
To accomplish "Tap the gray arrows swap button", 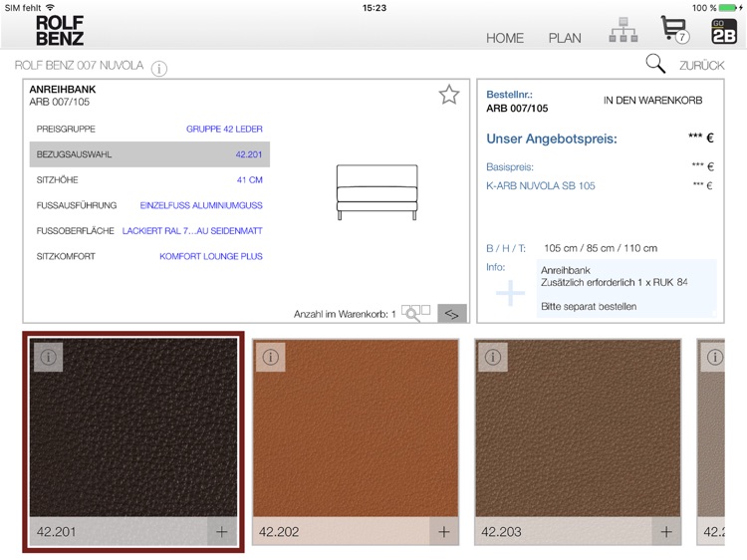I will click(451, 313).
